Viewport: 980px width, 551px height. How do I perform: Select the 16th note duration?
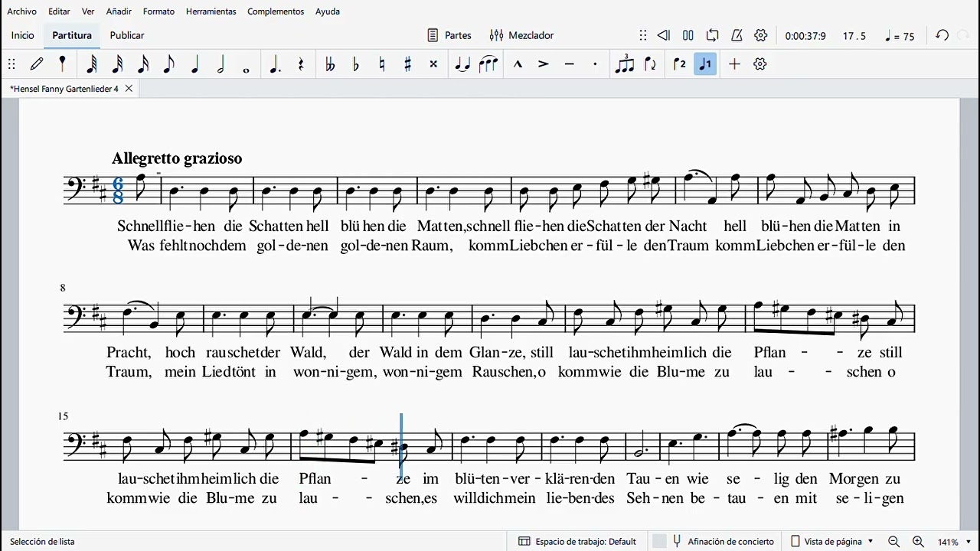click(x=143, y=64)
